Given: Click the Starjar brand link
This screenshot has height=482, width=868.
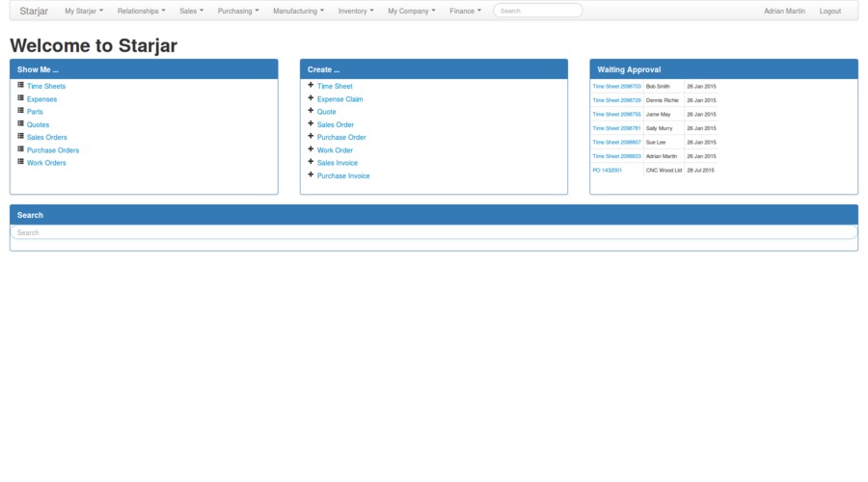Looking at the screenshot, I should coord(34,11).
